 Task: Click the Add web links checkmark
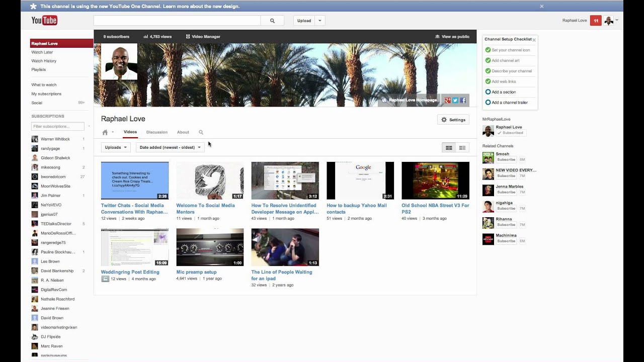click(x=488, y=81)
